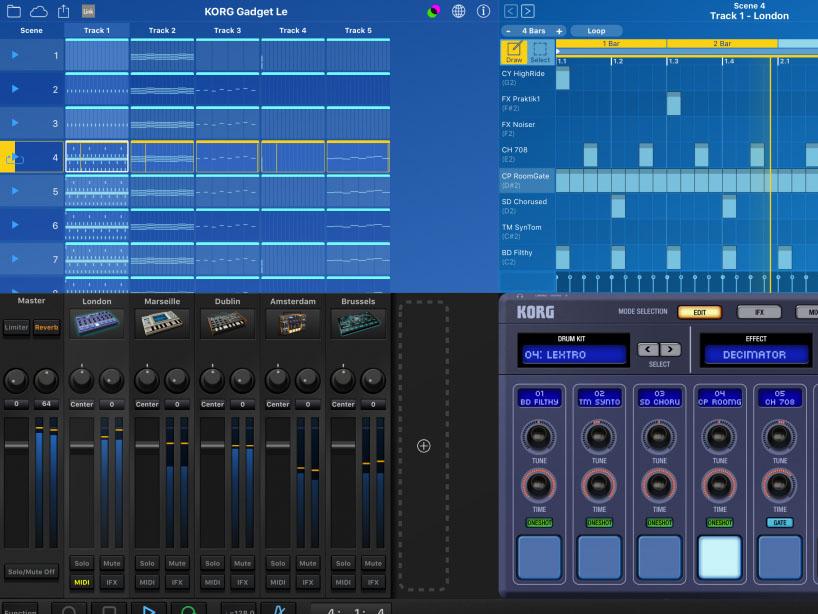Click the globe icon in top bar
Viewport: 818px width, 614px height.
pos(459,11)
